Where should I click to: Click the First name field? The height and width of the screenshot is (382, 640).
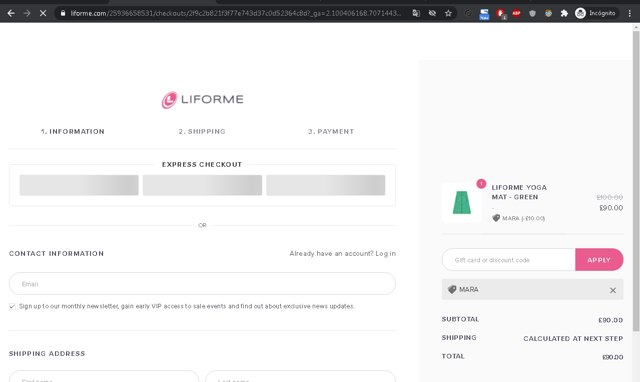tap(104, 377)
